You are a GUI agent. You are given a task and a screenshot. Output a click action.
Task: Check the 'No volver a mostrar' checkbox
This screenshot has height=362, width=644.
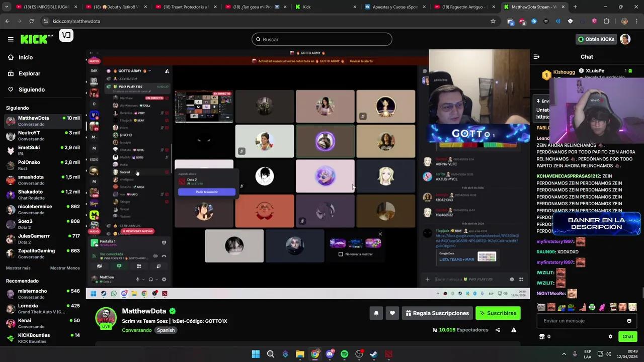pyautogui.click(x=341, y=254)
